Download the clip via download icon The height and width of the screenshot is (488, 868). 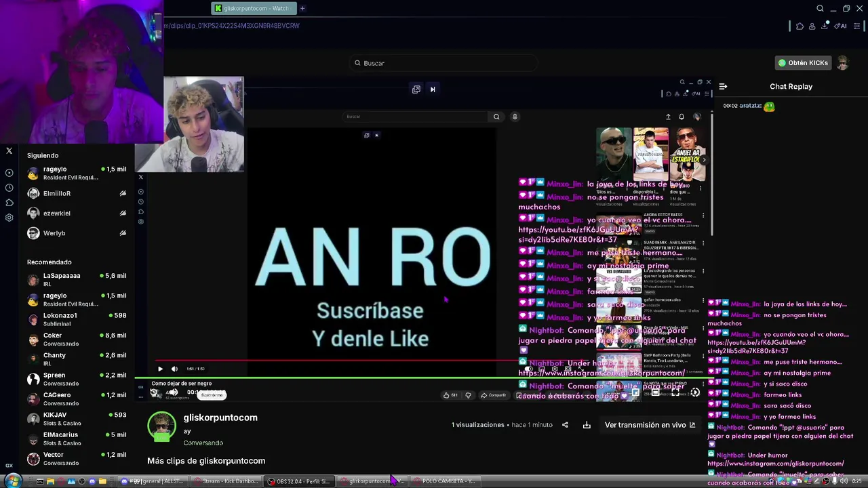[x=587, y=425]
